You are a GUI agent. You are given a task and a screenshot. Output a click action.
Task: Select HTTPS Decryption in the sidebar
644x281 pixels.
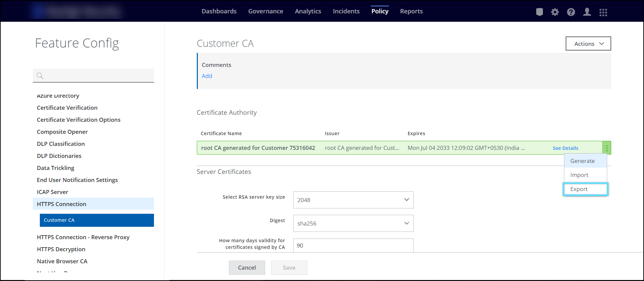(61, 249)
